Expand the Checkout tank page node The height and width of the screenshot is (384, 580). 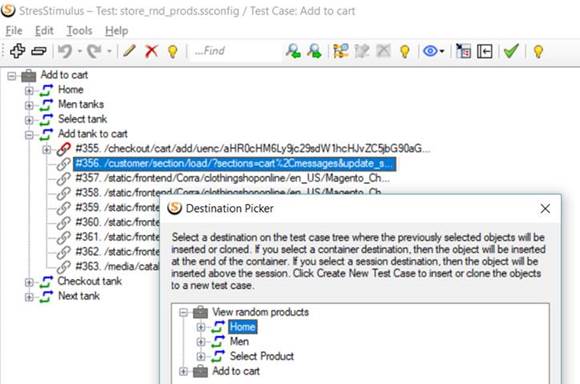pyautogui.click(x=29, y=283)
